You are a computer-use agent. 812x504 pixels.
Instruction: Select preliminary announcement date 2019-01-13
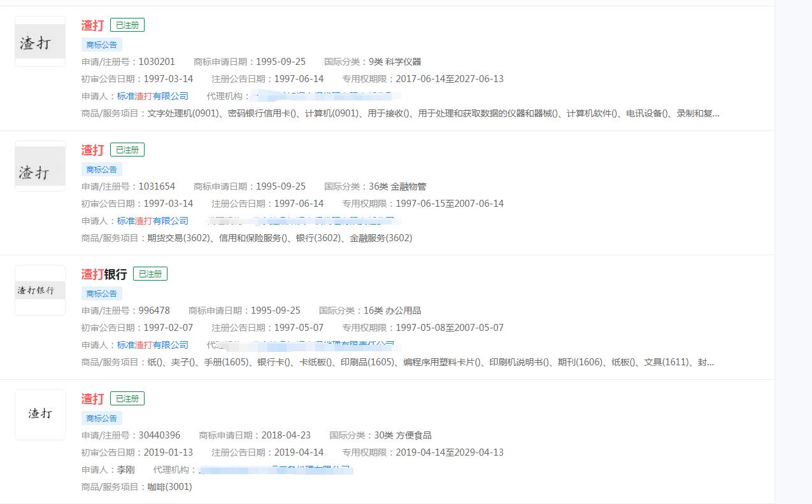[168, 452]
